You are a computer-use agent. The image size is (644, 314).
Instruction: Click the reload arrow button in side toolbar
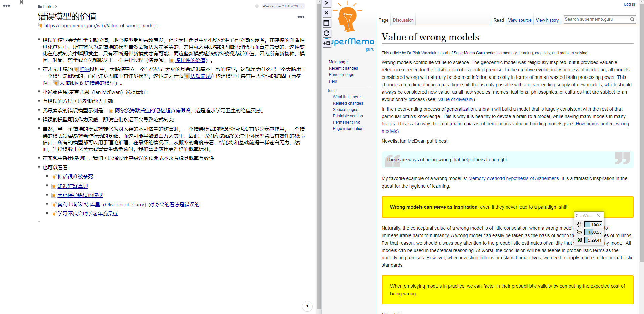pos(326,33)
